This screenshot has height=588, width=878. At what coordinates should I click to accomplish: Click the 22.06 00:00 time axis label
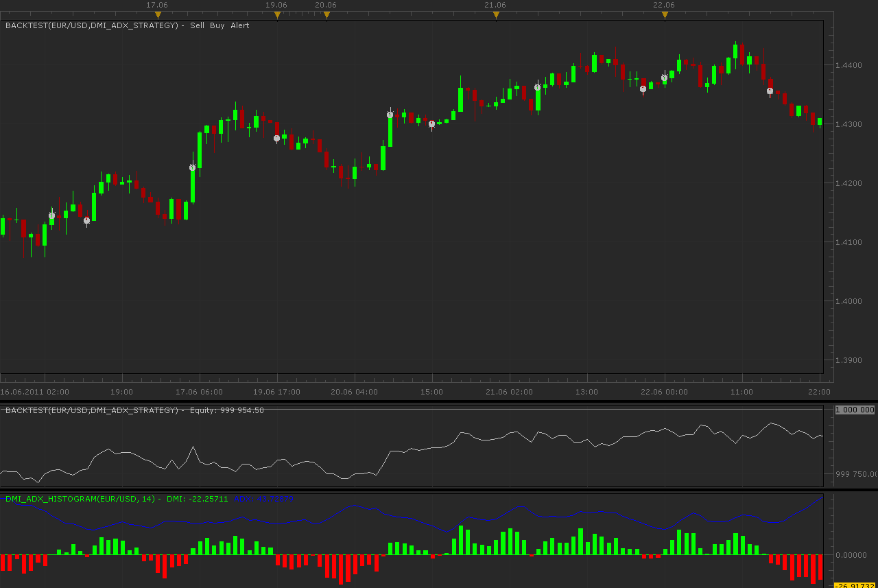pos(664,392)
